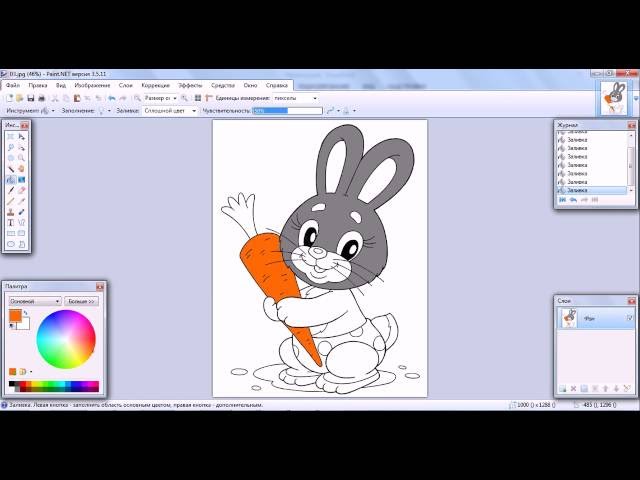Image resolution: width=640 pixels, height=480 pixels.
Task: Select the Text tool
Action: click(x=11, y=222)
